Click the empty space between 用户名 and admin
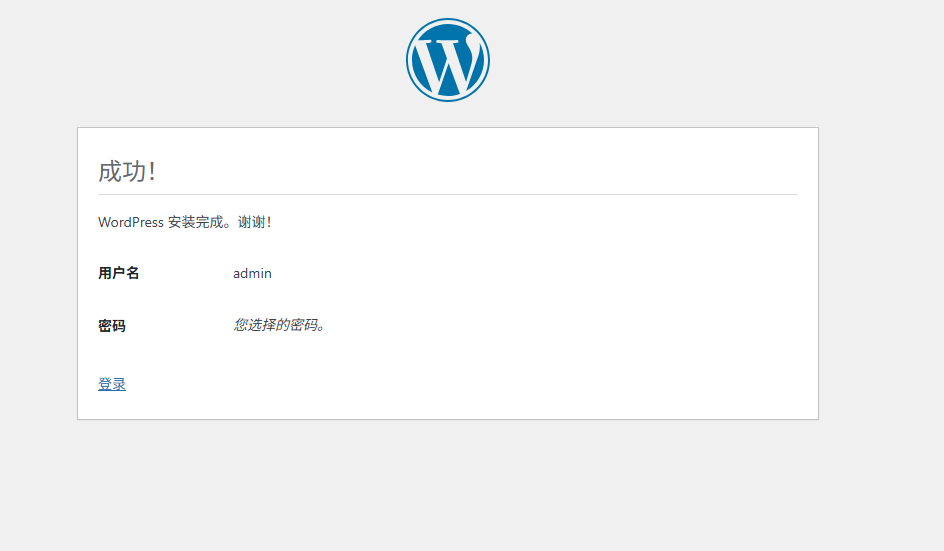The height and width of the screenshot is (551, 944). point(187,273)
